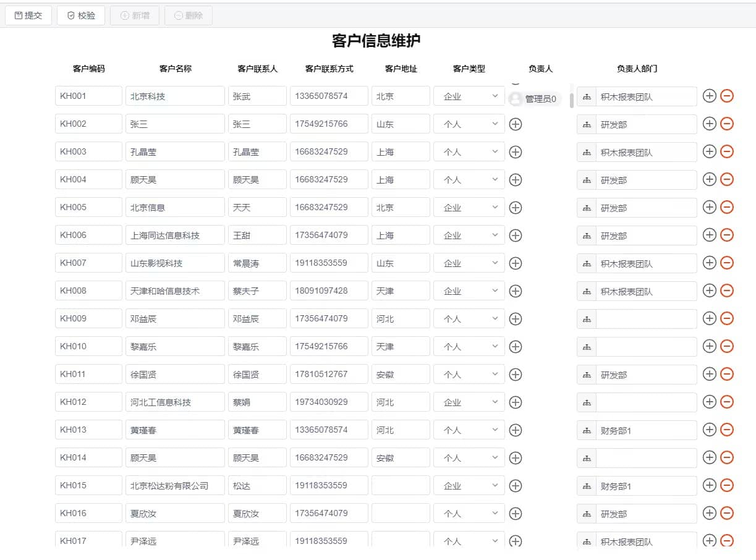The height and width of the screenshot is (560, 756).
Task: Edit phone field 18091097428
Action: click(x=329, y=291)
